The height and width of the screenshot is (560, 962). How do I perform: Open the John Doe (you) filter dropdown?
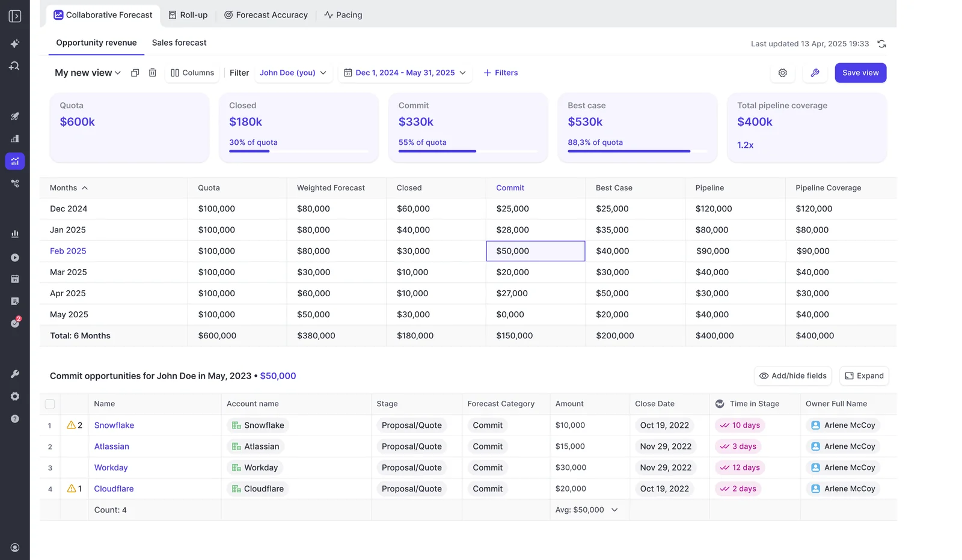point(293,73)
